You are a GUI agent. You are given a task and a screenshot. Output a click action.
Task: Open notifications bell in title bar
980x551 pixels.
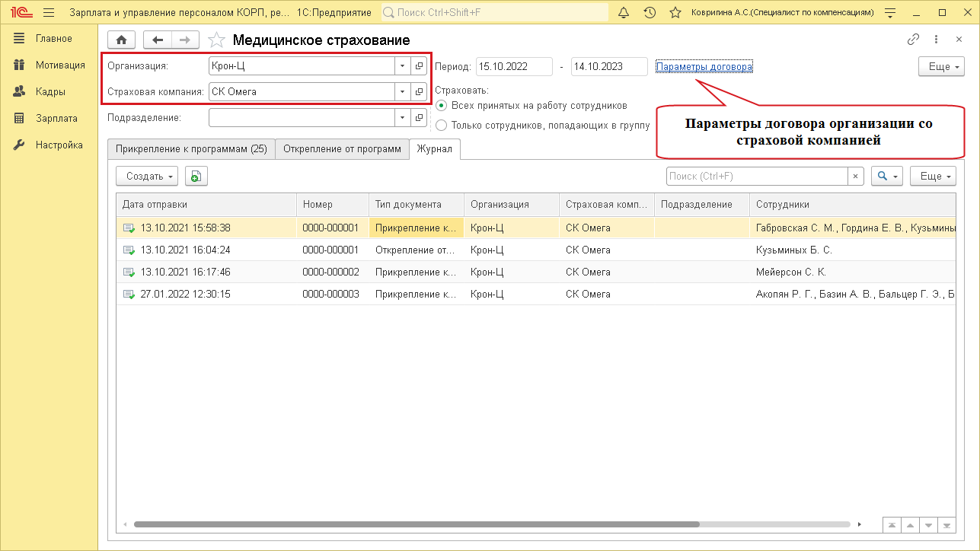[x=624, y=13]
